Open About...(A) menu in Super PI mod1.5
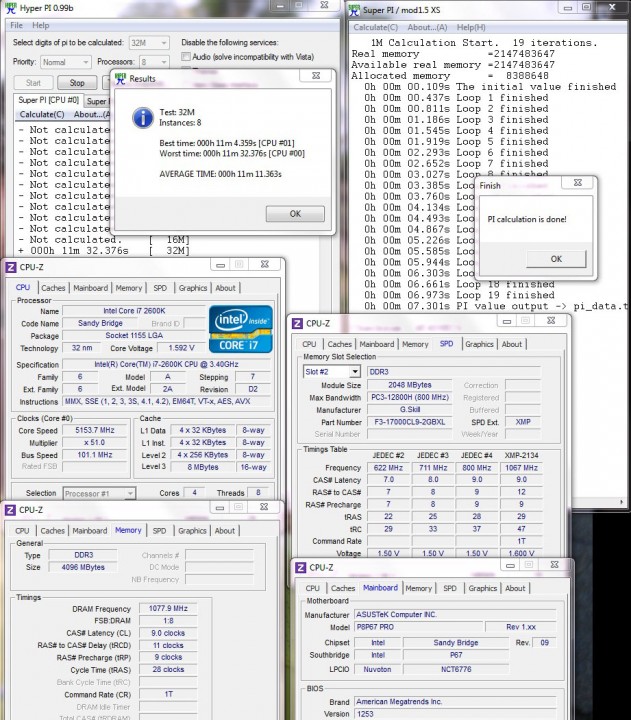The height and width of the screenshot is (720, 631). [x=427, y=27]
